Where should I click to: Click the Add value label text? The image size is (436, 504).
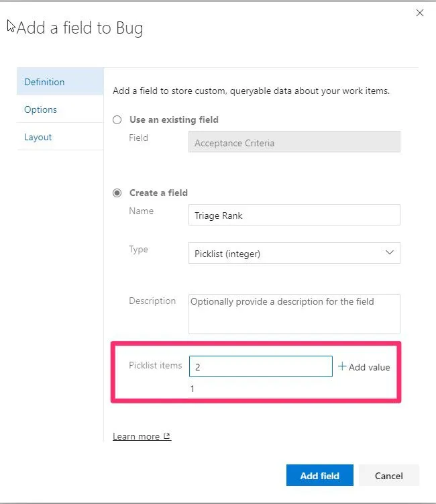(369, 367)
